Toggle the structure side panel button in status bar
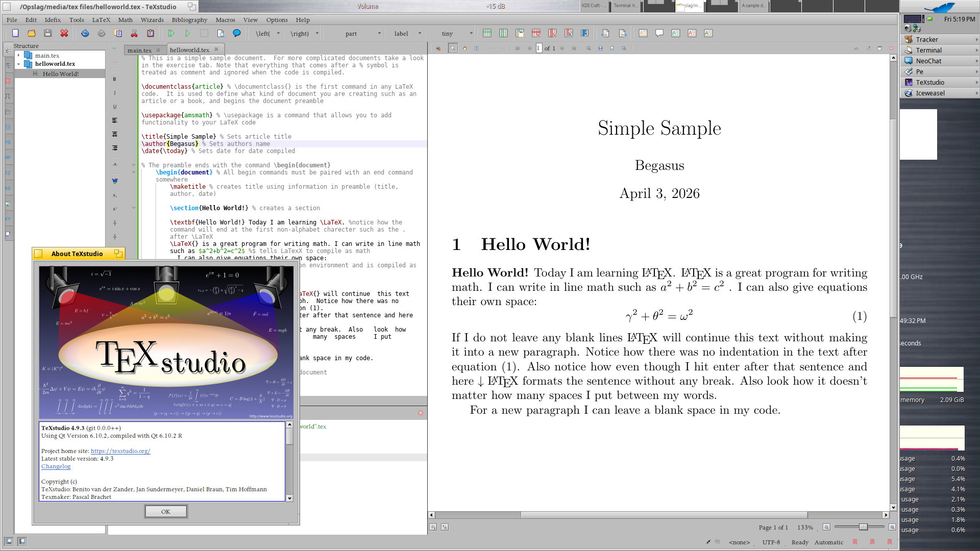Screen dimensions: 980x551 click(9, 541)
